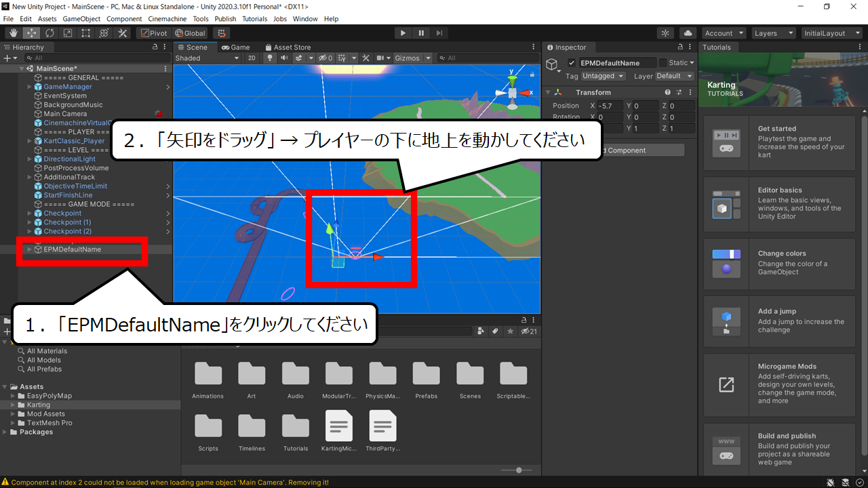Switch to the Game tab

(235, 47)
